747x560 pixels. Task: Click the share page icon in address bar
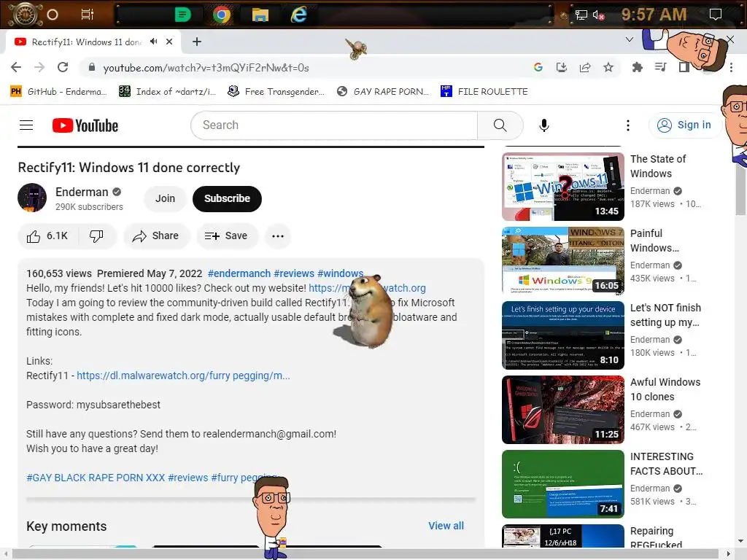585,68
